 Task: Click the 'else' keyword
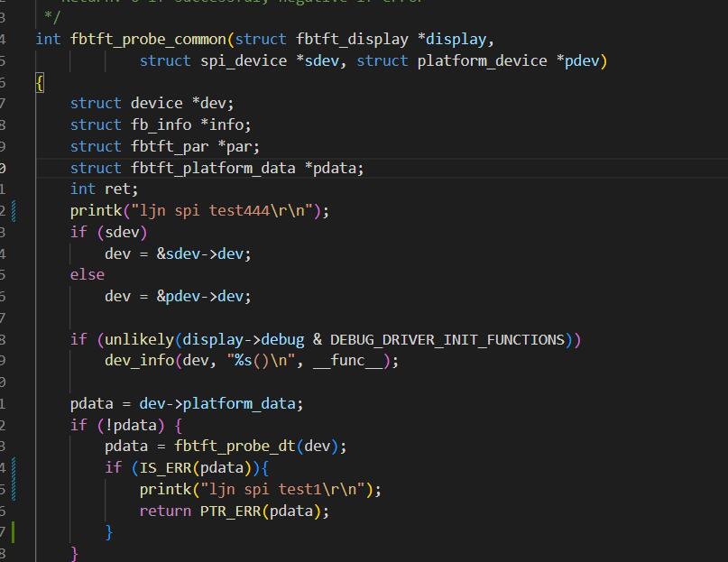pos(87,274)
